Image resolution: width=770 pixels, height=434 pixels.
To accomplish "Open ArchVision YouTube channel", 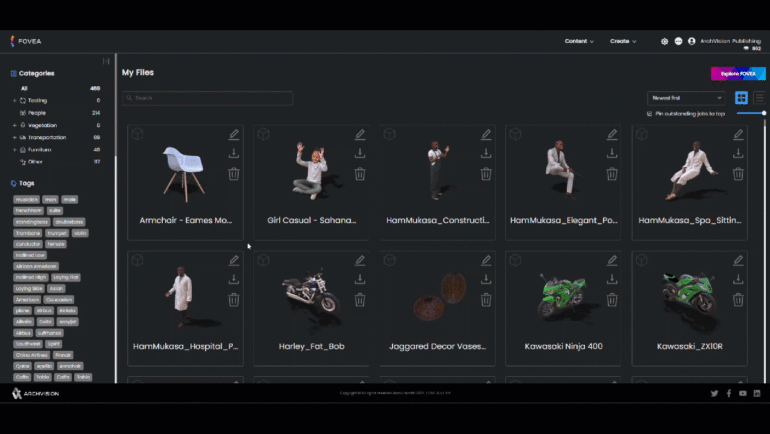I will coord(742,393).
